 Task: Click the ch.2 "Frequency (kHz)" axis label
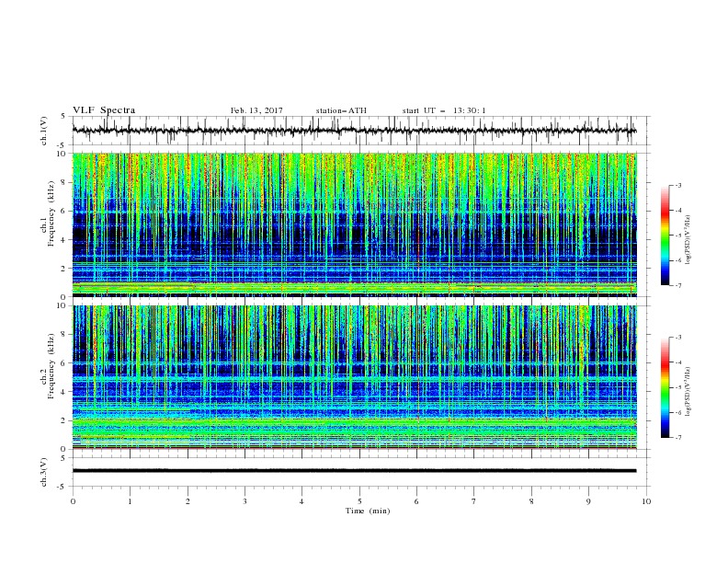[51, 365]
